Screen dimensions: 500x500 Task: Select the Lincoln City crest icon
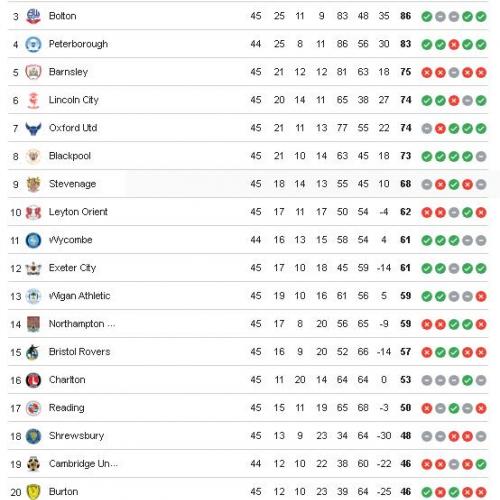tap(33, 100)
